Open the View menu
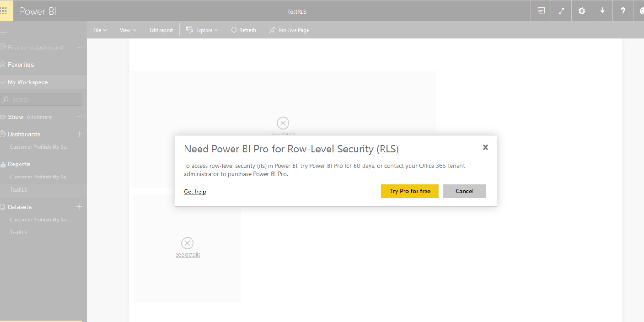The height and width of the screenshot is (322, 644). coord(128,30)
